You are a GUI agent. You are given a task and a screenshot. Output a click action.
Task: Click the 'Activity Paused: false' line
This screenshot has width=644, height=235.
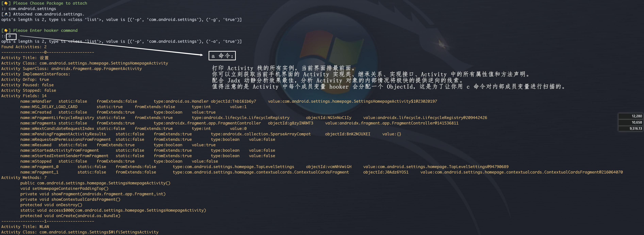tap(28, 85)
